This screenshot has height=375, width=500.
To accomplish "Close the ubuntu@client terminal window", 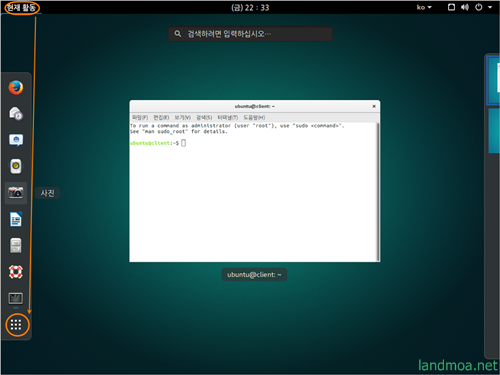I will tap(374, 106).
